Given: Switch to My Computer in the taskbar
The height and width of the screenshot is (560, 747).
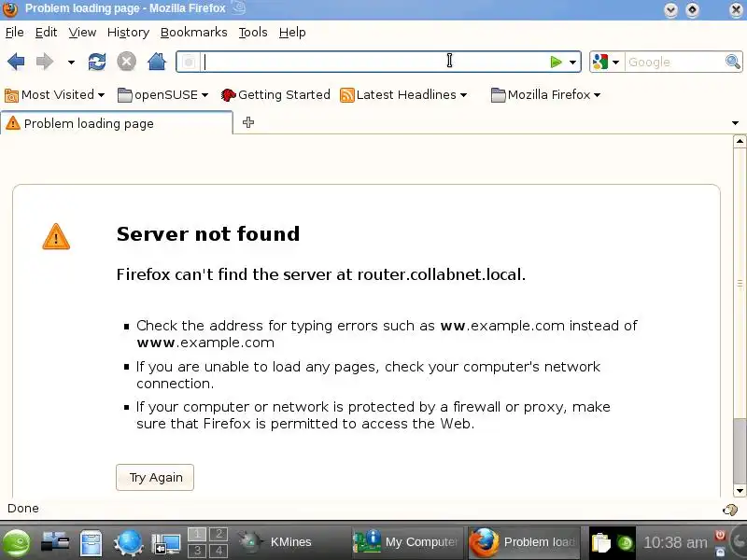Looking at the screenshot, I should point(407,542).
